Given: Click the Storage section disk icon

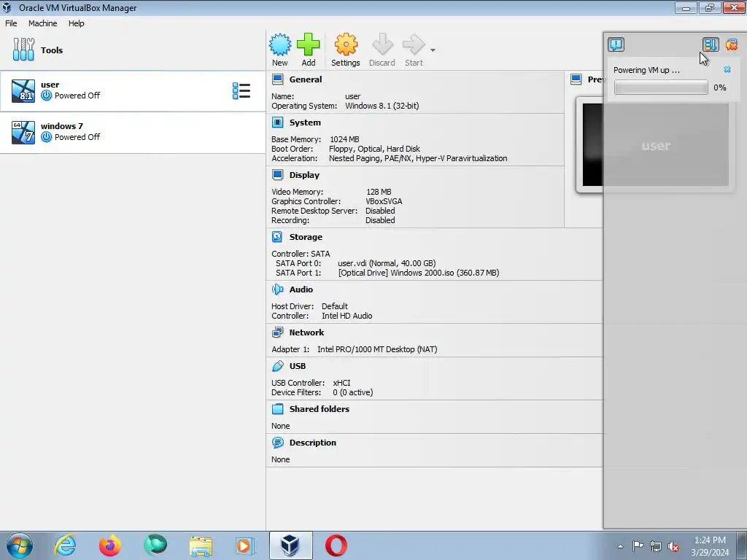Looking at the screenshot, I should click(277, 237).
